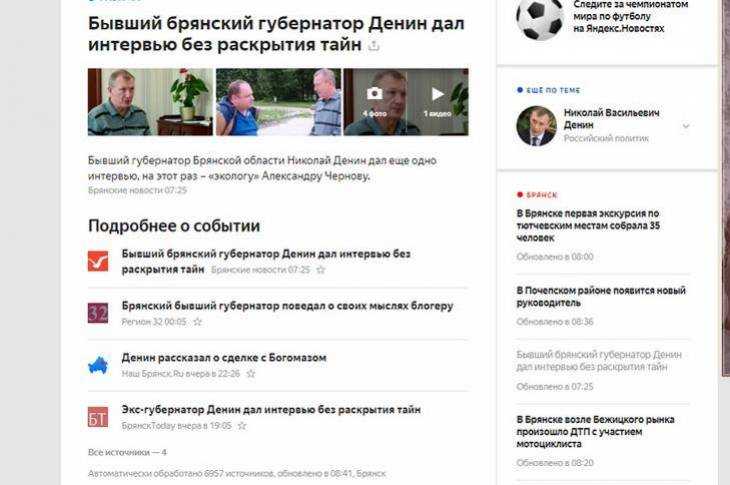Screen dimensions: 730x485
Task: Star the Регион 32 source article
Action: tap(198, 322)
